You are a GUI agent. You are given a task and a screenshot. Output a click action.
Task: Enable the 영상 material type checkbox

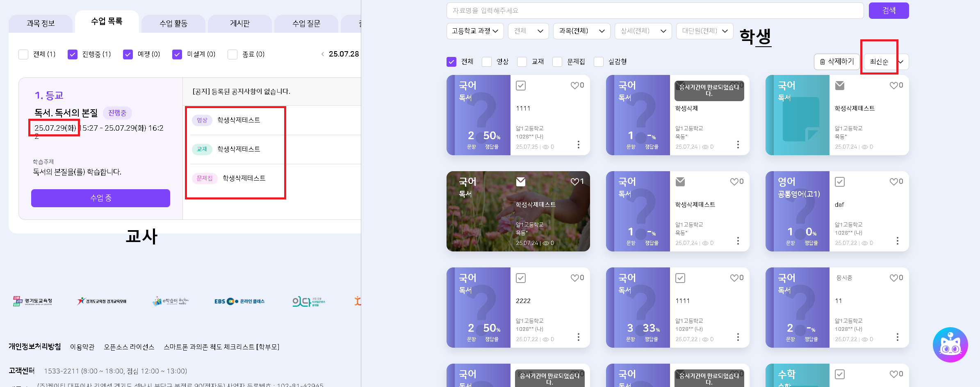(x=487, y=62)
